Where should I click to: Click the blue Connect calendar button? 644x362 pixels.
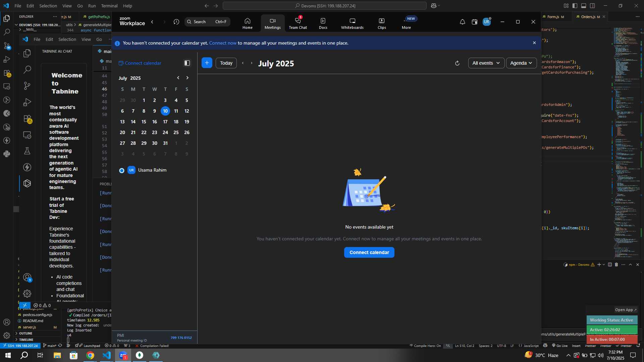(x=369, y=252)
